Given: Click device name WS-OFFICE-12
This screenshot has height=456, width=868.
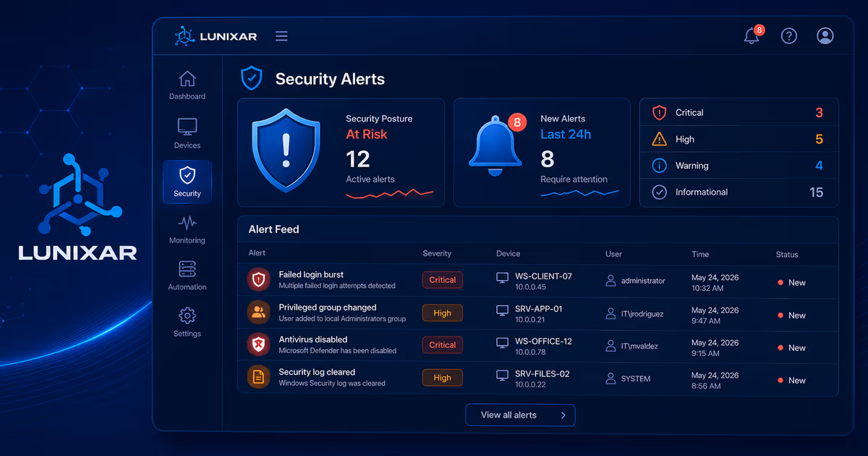Looking at the screenshot, I should (543, 341).
